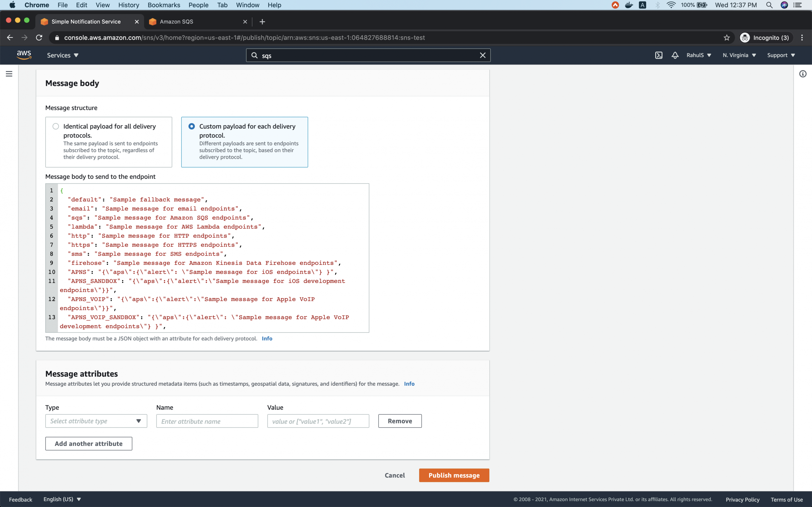Clear the sqs search query
Viewport: 812px width, 507px height.
point(483,55)
